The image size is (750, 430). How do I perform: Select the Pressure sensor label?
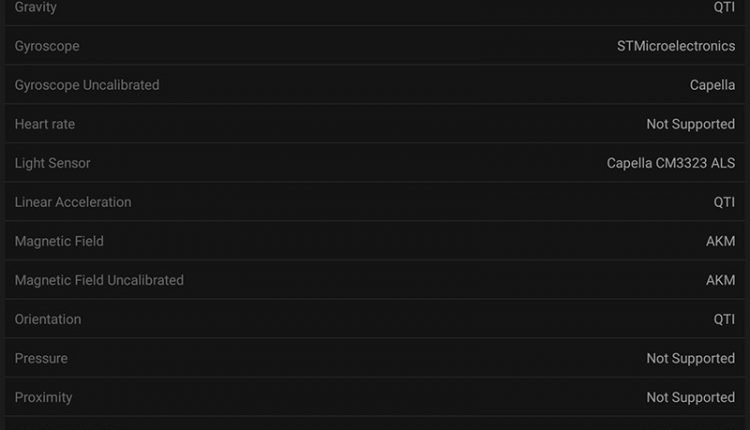click(x=41, y=358)
